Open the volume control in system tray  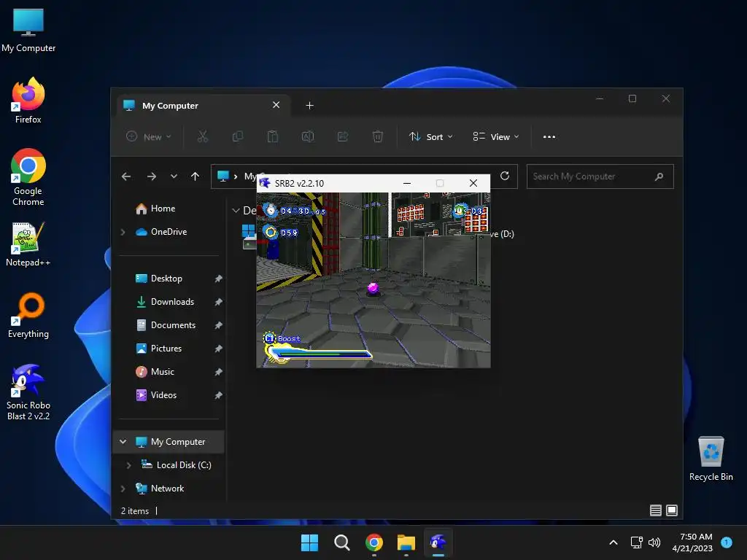(654, 542)
